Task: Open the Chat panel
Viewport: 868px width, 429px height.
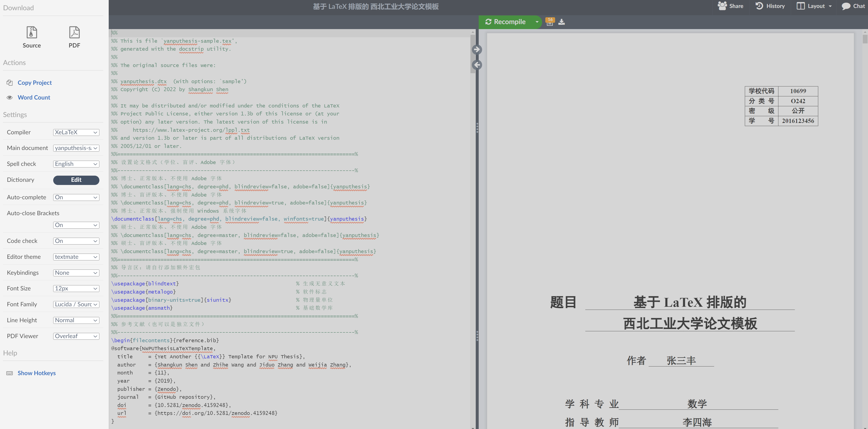Action: pos(853,6)
